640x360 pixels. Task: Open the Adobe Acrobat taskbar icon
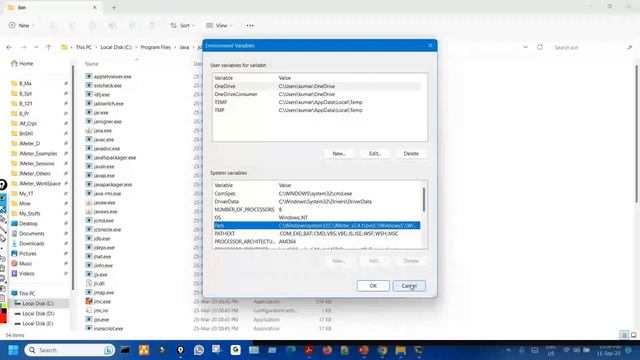309,350
